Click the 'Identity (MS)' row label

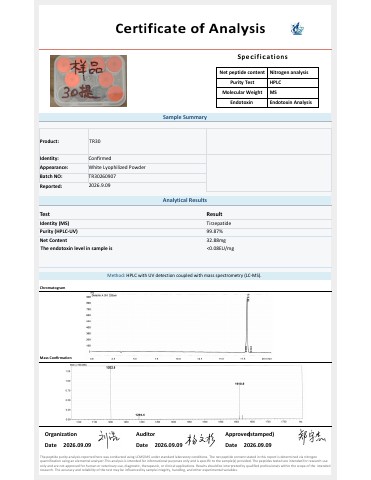[54, 223]
